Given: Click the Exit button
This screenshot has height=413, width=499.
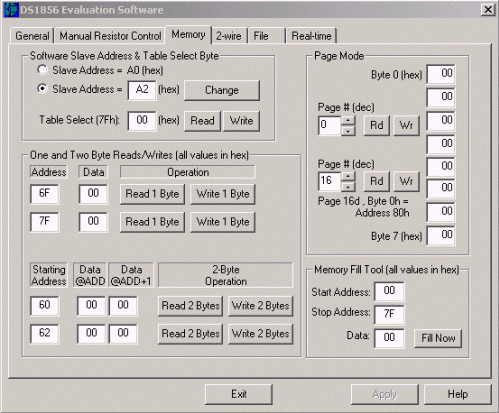Looking at the screenshot, I should pyautogui.click(x=239, y=394).
